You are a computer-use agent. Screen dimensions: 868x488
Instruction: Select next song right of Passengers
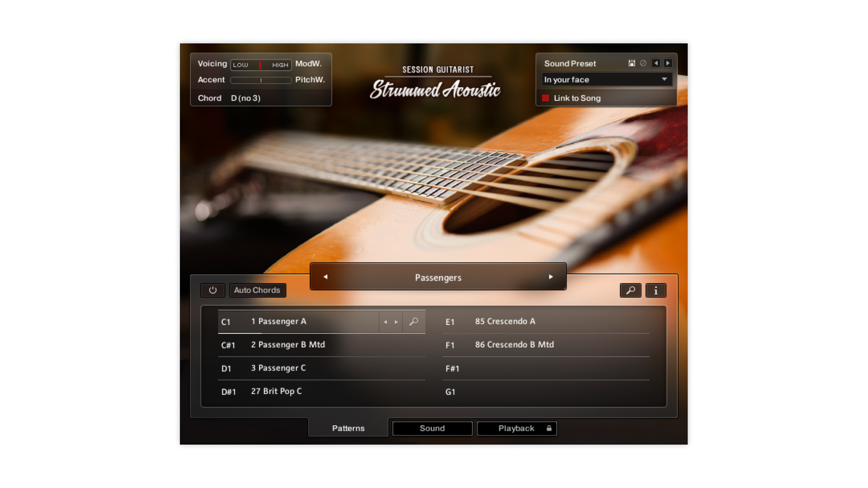tap(551, 277)
